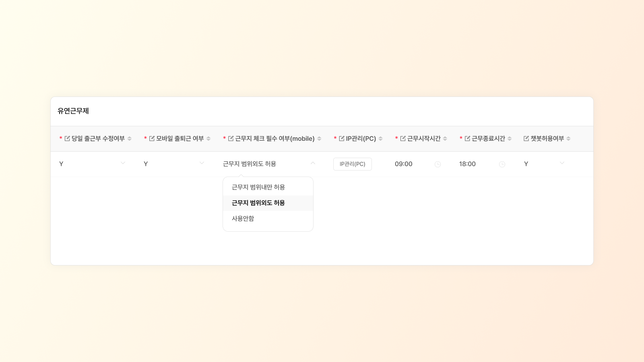Screen dimensions: 644x362
Task: Click the 모바일 출퇴근 여부 header label
Action: [x=180, y=138]
